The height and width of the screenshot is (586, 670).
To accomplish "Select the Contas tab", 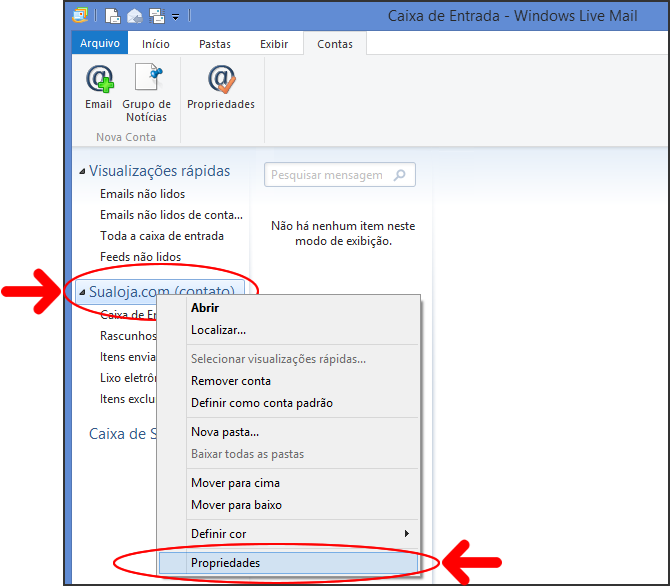I will (x=335, y=44).
